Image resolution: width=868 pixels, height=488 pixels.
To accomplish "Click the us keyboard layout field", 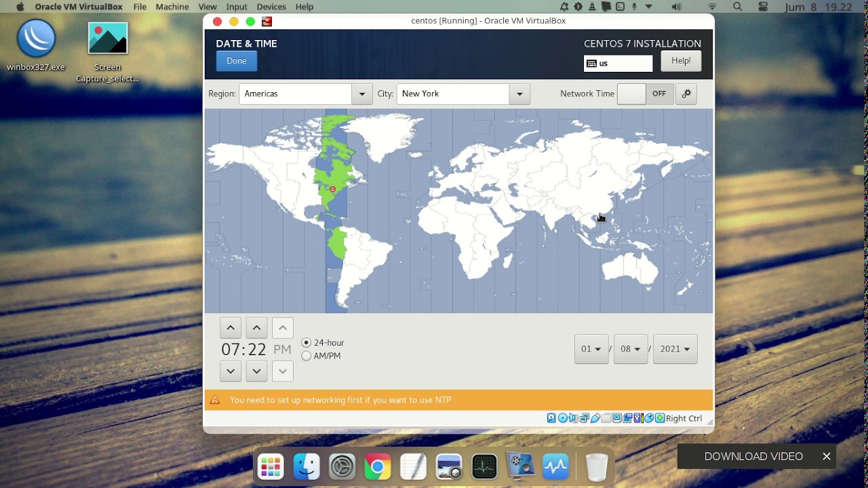I will [x=618, y=64].
